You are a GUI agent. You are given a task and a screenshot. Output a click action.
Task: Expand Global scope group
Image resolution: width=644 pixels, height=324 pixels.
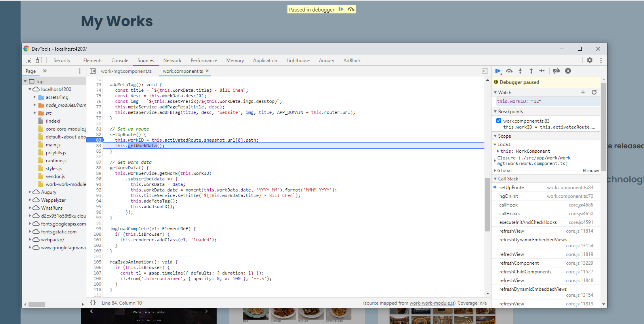click(495, 171)
